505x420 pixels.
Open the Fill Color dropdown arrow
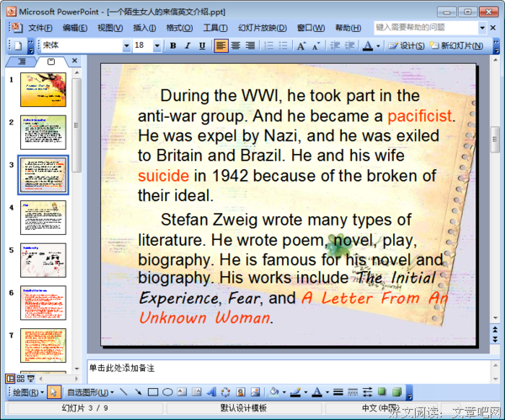click(284, 392)
